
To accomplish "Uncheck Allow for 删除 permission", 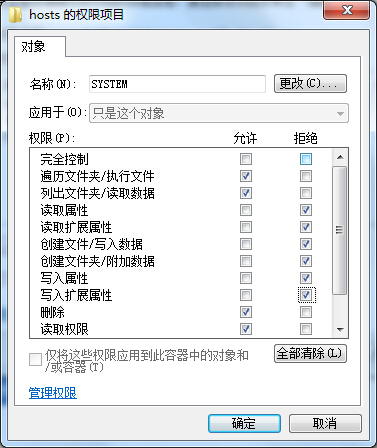I will point(246,312).
